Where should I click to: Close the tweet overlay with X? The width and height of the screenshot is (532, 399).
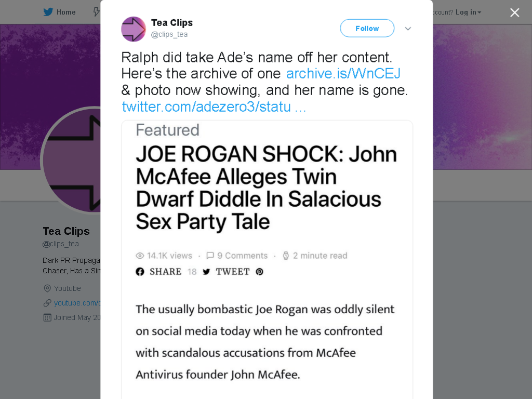coord(514,12)
